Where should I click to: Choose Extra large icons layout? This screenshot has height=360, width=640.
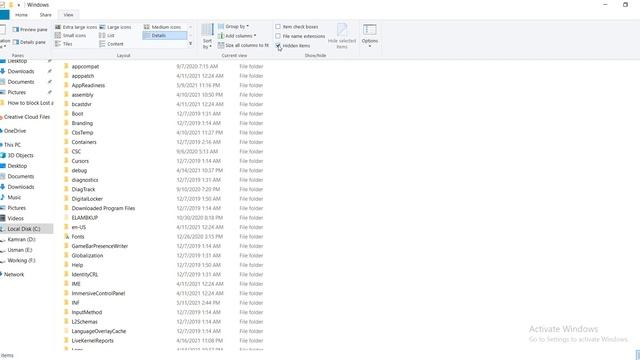[x=76, y=27]
